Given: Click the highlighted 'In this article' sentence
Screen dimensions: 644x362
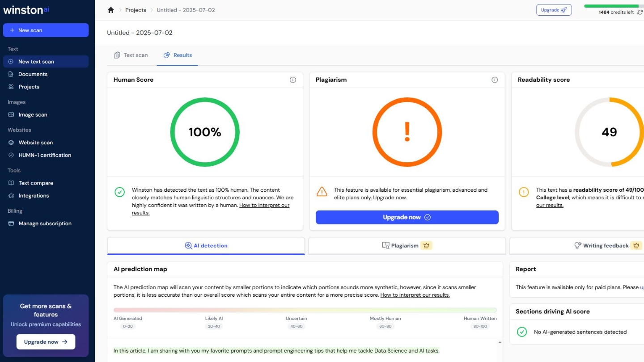Looking at the screenshot, I should pos(276,351).
